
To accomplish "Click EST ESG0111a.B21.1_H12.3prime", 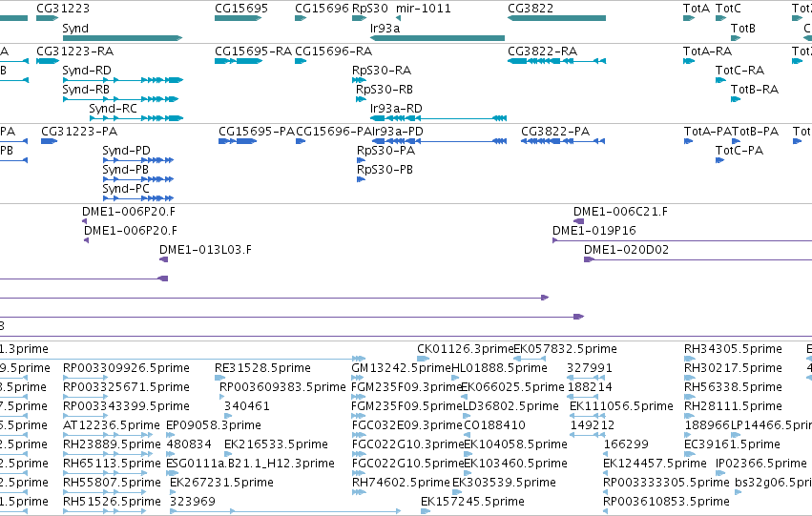I will click(250, 464).
